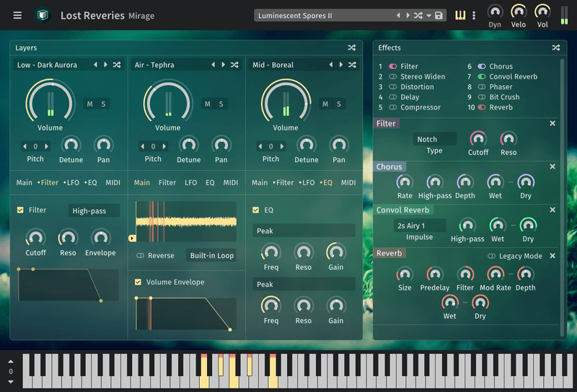Open the MIDI tab in Mid layer

348,182
